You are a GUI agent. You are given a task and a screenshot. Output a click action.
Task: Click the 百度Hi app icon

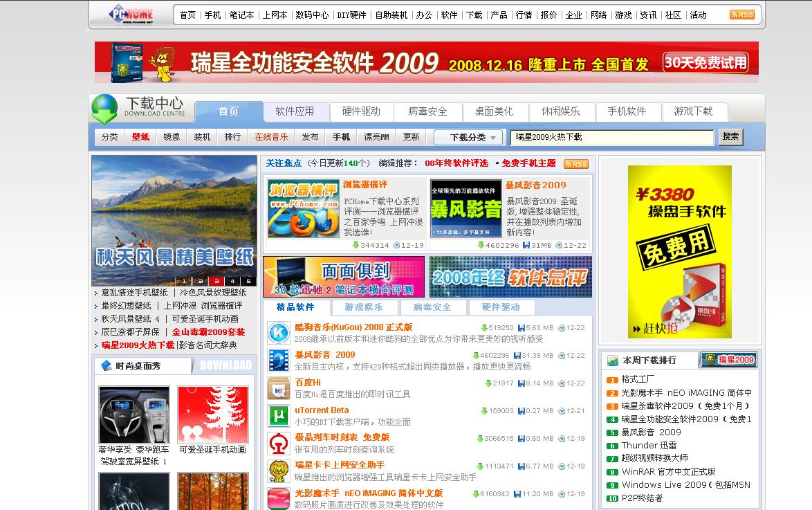[279, 388]
